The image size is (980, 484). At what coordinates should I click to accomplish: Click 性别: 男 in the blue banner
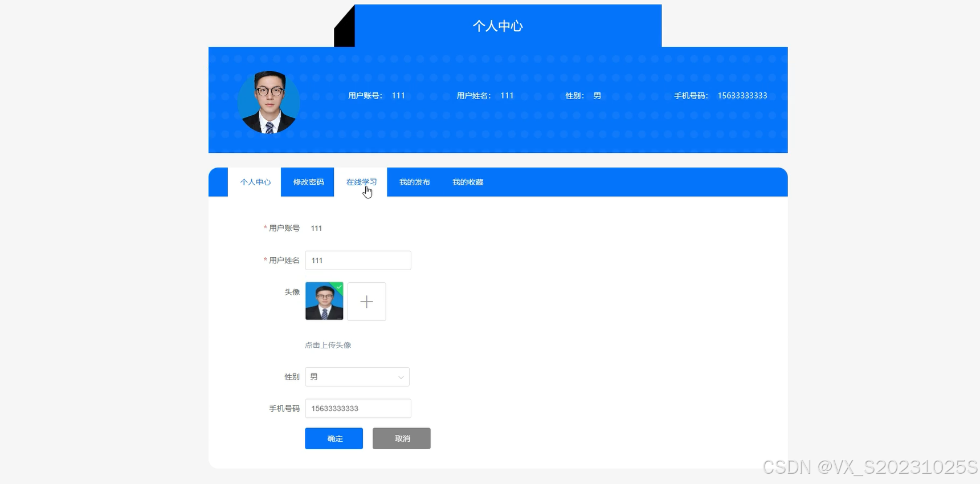point(583,96)
